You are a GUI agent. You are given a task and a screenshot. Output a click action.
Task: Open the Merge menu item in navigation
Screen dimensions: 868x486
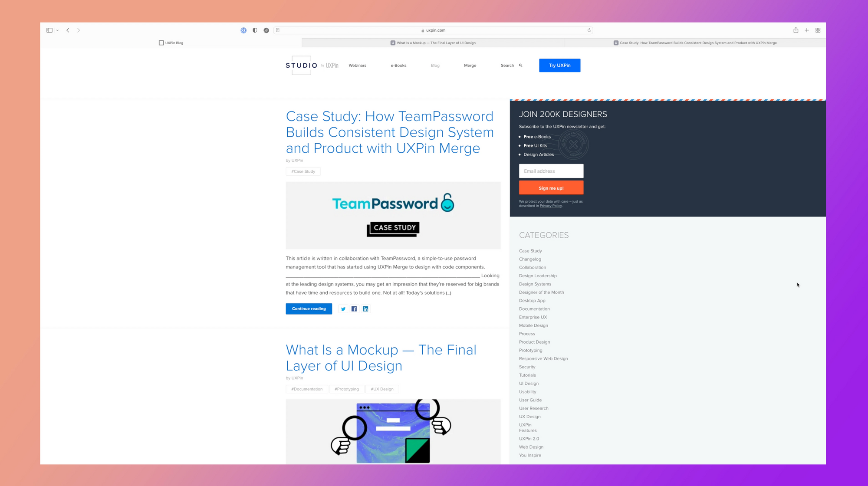(x=470, y=65)
